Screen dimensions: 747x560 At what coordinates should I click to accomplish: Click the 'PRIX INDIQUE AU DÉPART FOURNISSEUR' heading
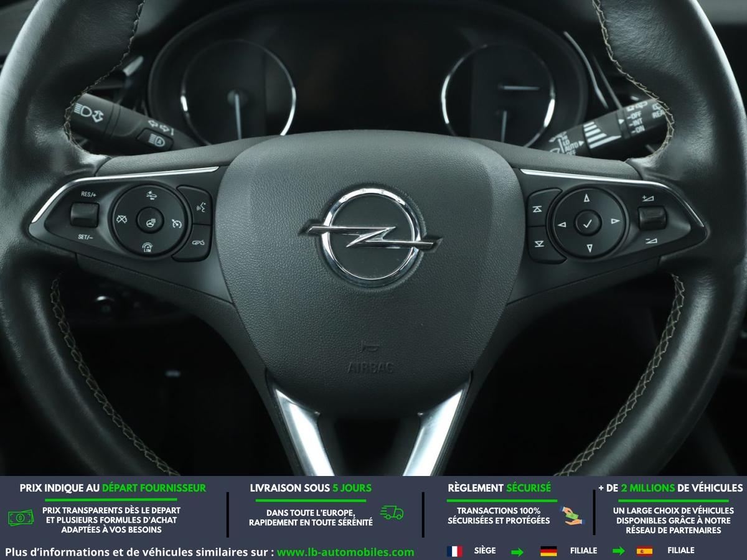tap(113, 488)
